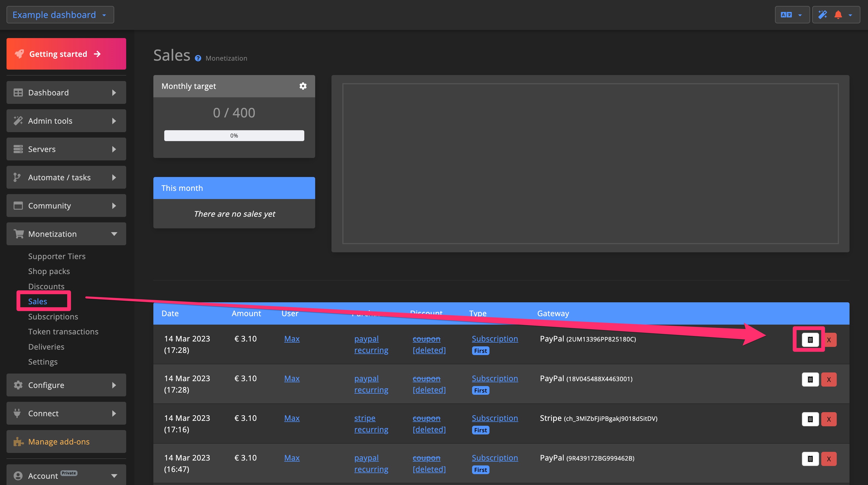Select the Monetization shopping cart icon
The image size is (868, 485).
coord(18,234)
